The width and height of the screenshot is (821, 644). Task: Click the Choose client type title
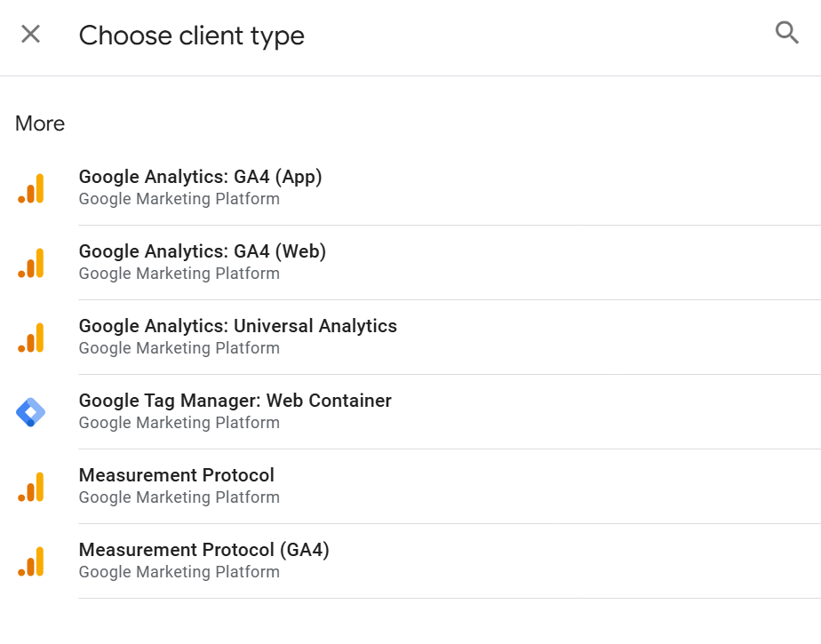(x=192, y=36)
